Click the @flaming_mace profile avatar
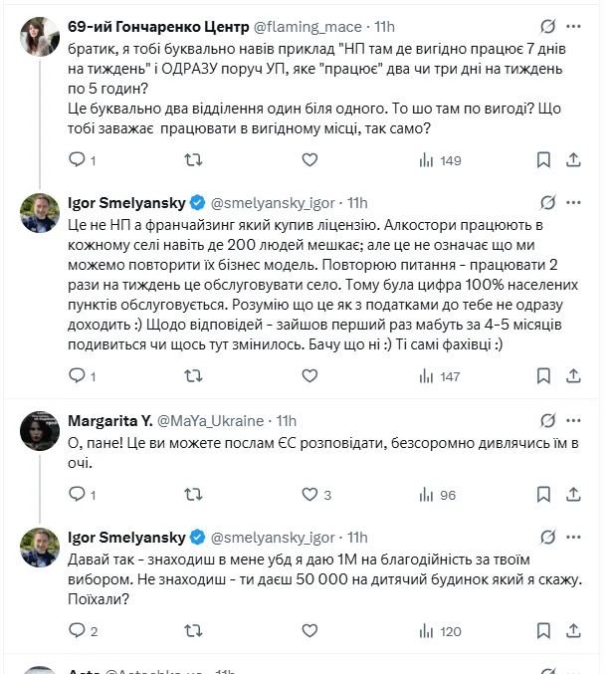The width and height of the screenshot is (616, 674). click(x=40, y=36)
